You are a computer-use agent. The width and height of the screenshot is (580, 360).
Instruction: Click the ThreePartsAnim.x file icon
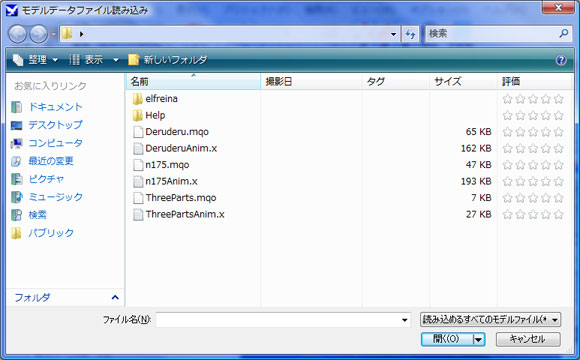pos(138,214)
